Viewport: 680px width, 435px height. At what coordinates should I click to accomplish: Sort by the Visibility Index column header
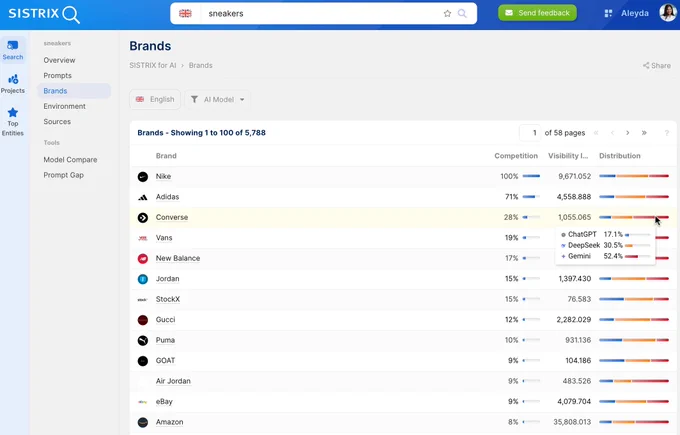click(568, 156)
